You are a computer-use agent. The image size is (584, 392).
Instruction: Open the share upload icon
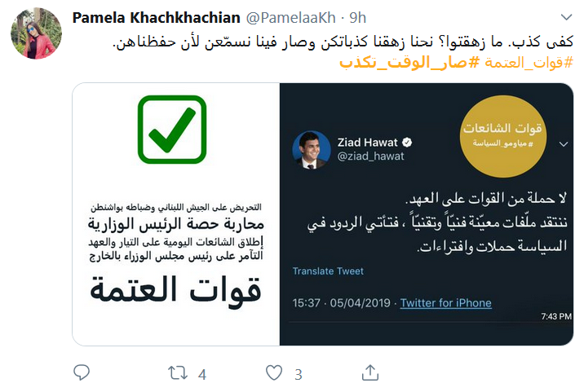(x=370, y=372)
